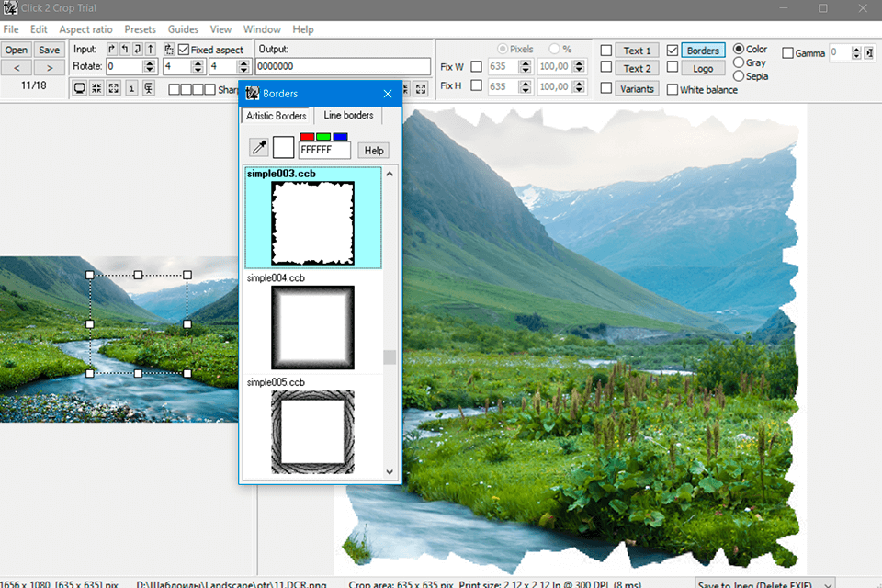Click first aspect ratio value spinner
Viewport: 882px width, 588px height.
click(x=198, y=66)
